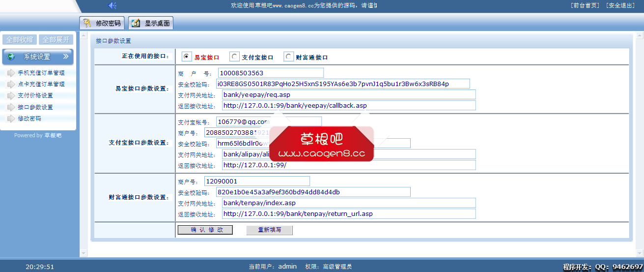Click arrow icon beside 接口参数设置
644x272 pixels.
pos(11,107)
